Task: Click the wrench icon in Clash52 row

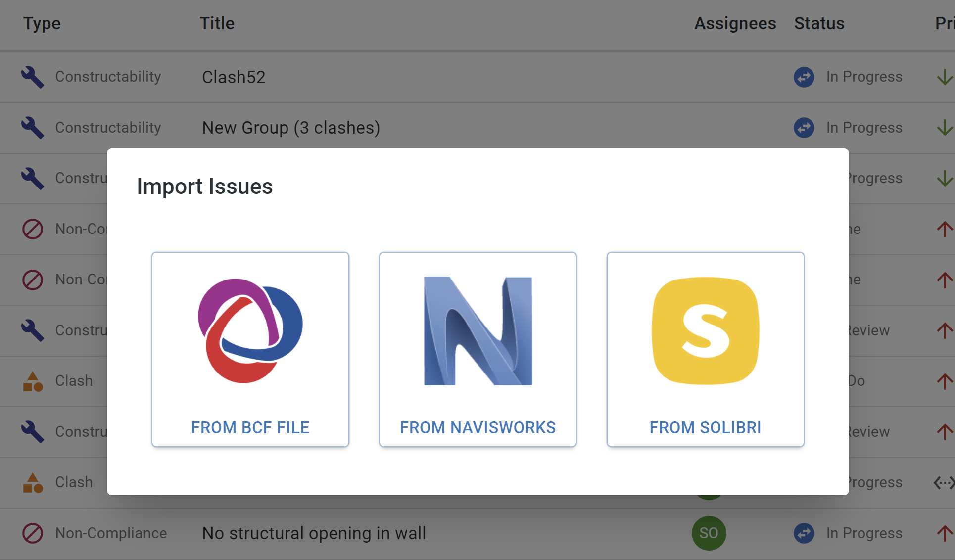Action: point(33,77)
